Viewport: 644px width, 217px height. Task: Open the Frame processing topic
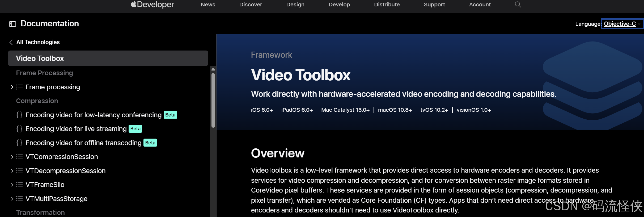53,87
